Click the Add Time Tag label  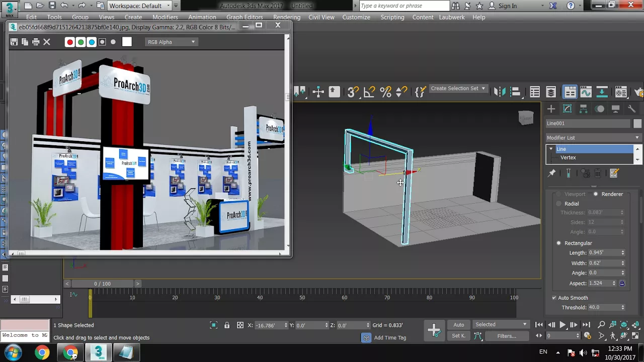click(x=390, y=338)
